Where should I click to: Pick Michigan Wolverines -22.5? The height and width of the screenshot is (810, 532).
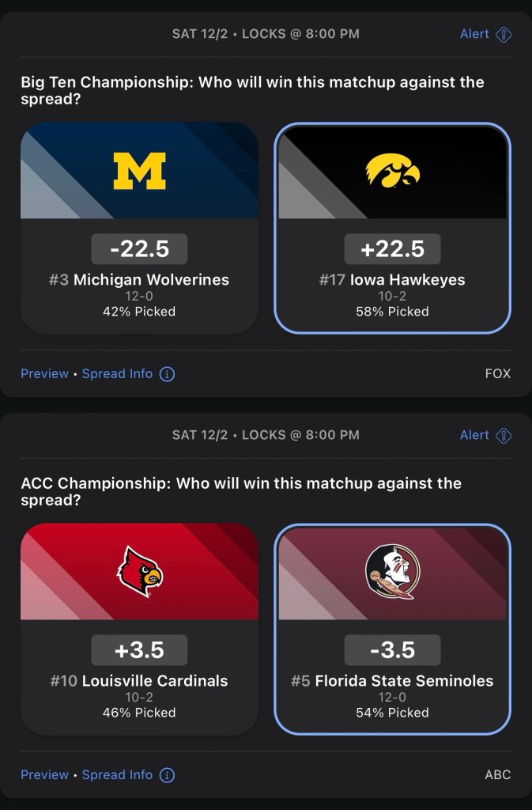point(140,249)
